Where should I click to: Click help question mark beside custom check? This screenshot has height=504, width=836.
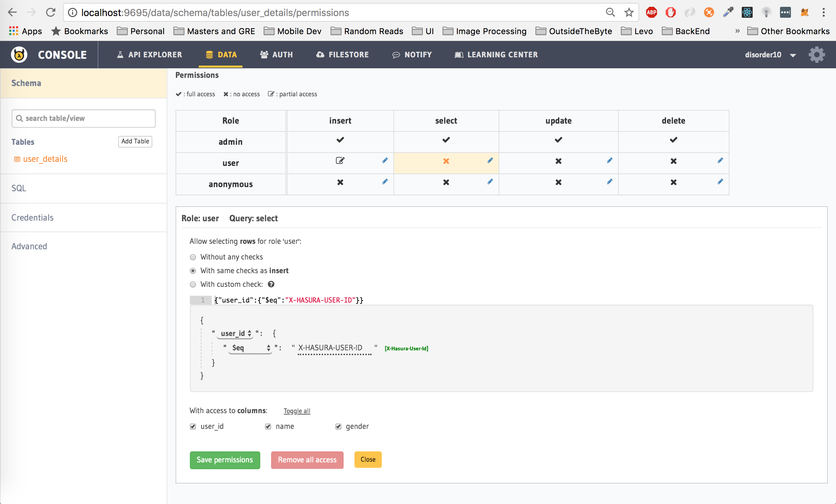tap(271, 284)
